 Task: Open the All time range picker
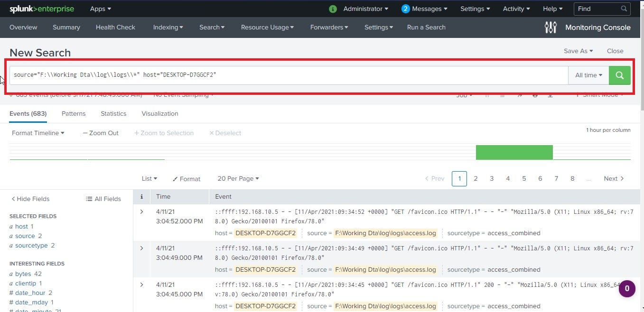[588, 75]
